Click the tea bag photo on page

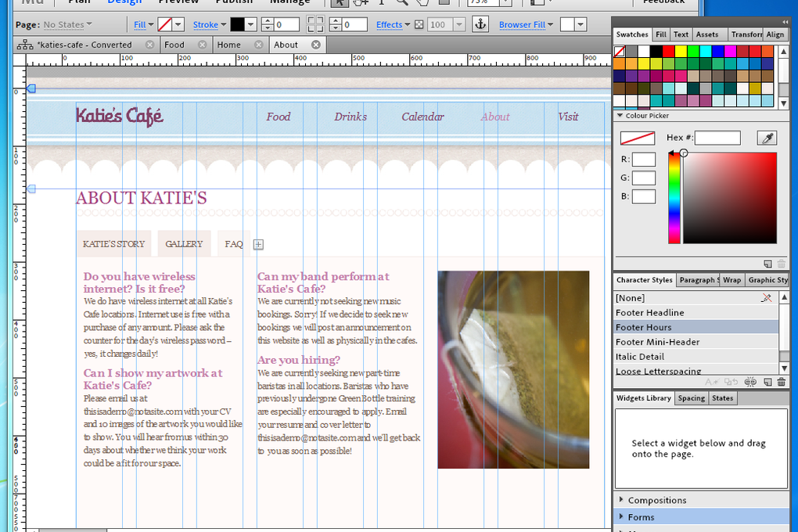[513, 369]
